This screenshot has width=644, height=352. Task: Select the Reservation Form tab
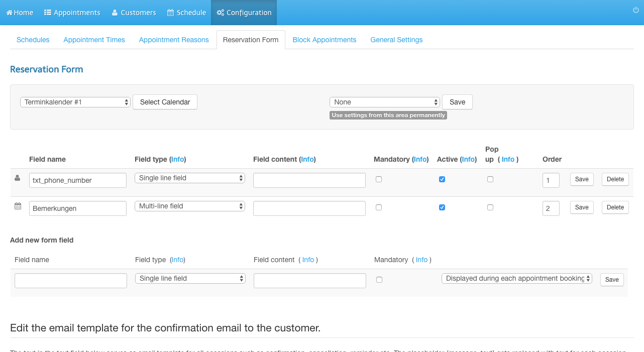251,40
